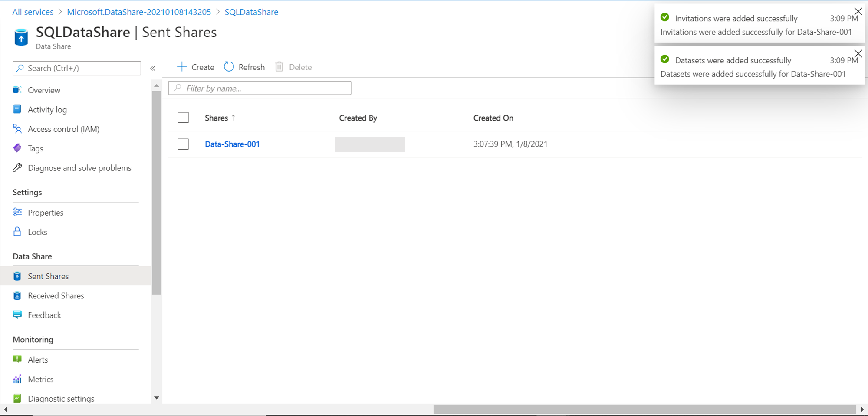Click the Created By column header
This screenshot has width=868, height=416.
coord(358,118)
